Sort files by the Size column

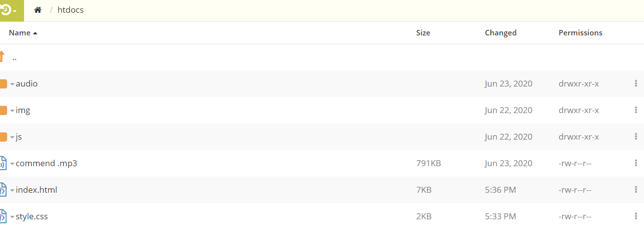tap(423, 33)
